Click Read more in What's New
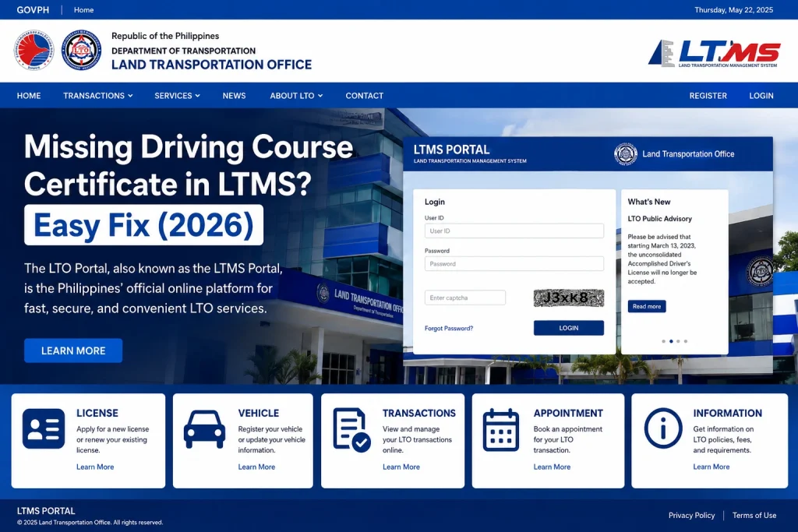 [x=646, y=306]
